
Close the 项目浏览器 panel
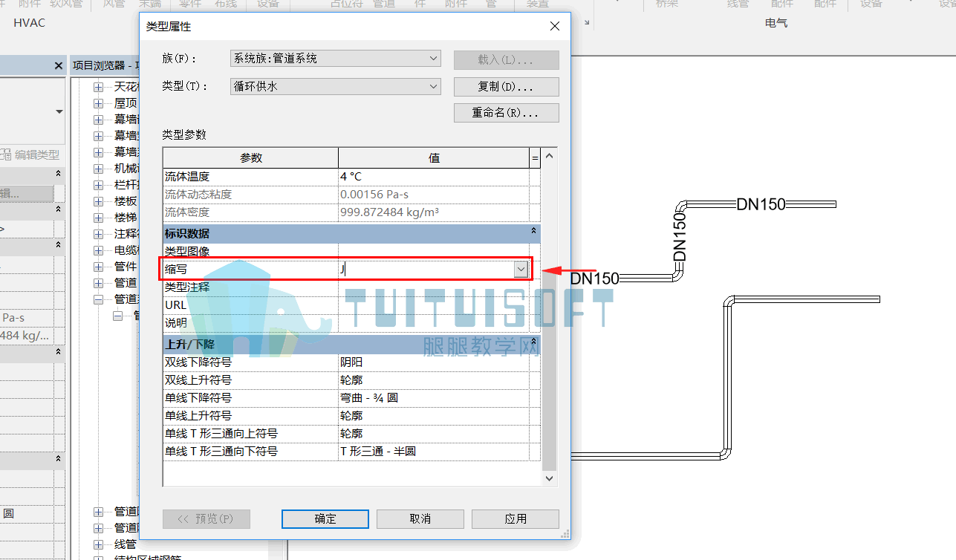59,66
